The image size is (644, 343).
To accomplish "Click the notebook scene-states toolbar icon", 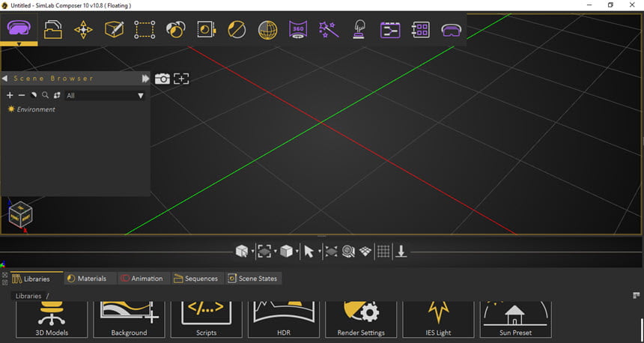I will pyautogui.click(x=206, y=30).
